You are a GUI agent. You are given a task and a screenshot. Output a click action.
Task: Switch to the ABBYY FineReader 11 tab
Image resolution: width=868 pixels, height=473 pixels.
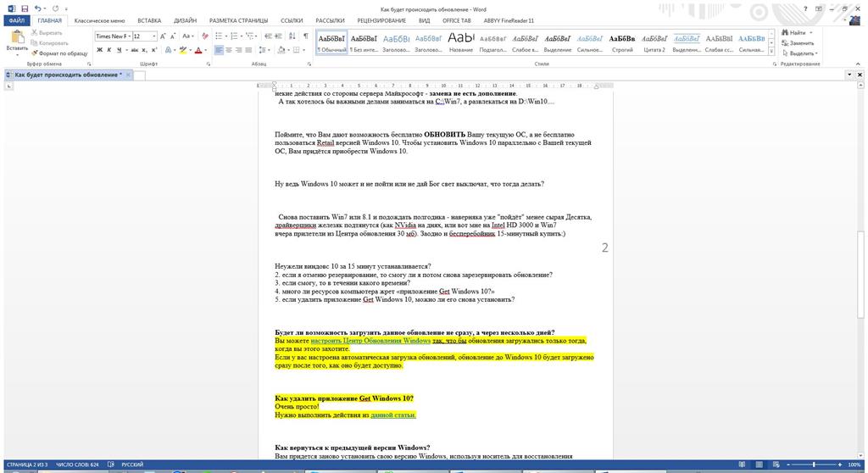click(509, 20)
